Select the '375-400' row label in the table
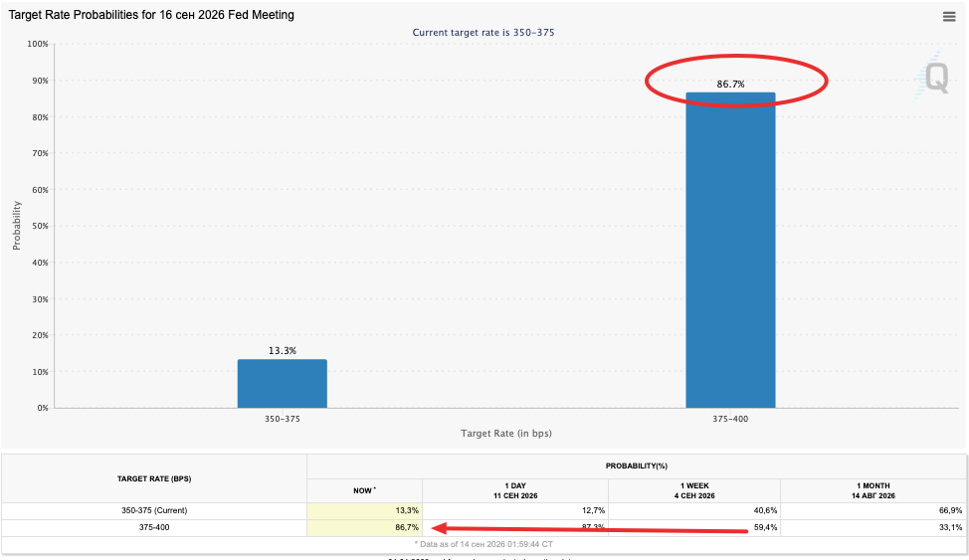 tap(154, 527)
